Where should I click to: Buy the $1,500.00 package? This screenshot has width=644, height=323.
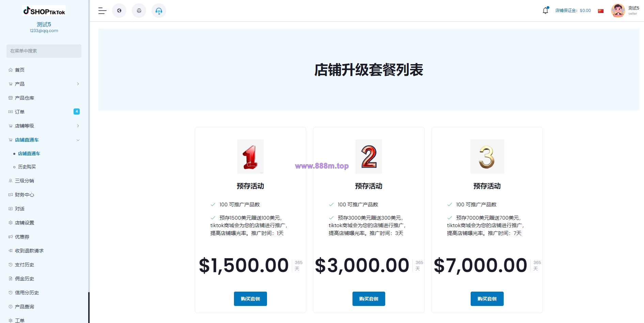(x=250, y=299)
